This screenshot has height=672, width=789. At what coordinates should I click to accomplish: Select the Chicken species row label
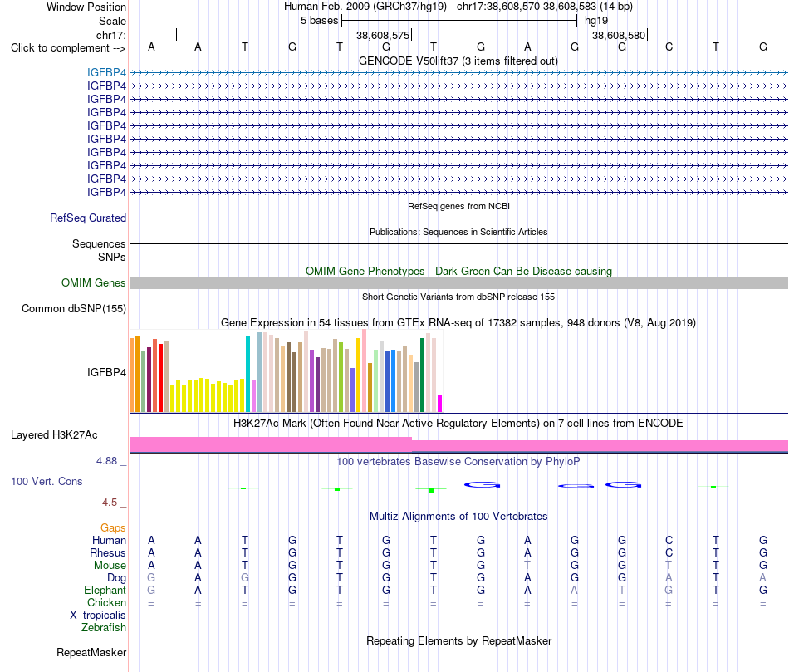(x=106, y=602)
